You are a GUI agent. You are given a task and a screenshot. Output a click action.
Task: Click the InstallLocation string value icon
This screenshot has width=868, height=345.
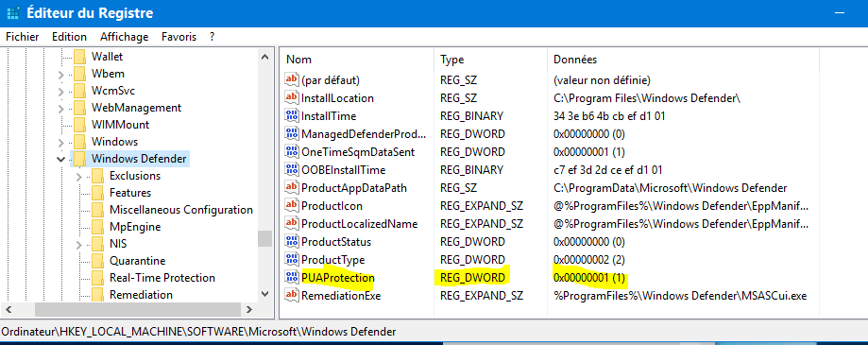pyautogui.click(x=291, y=98)
